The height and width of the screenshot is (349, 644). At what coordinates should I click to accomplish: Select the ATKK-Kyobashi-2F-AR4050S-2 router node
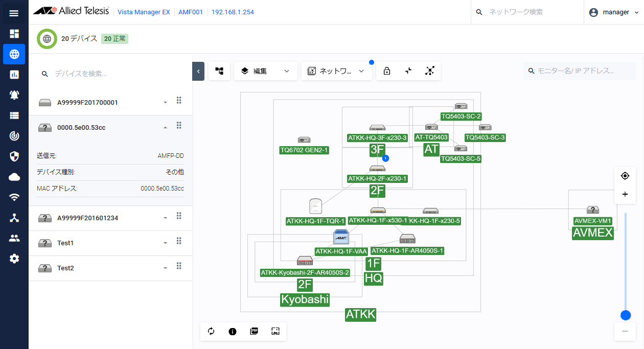pos(305,261)
